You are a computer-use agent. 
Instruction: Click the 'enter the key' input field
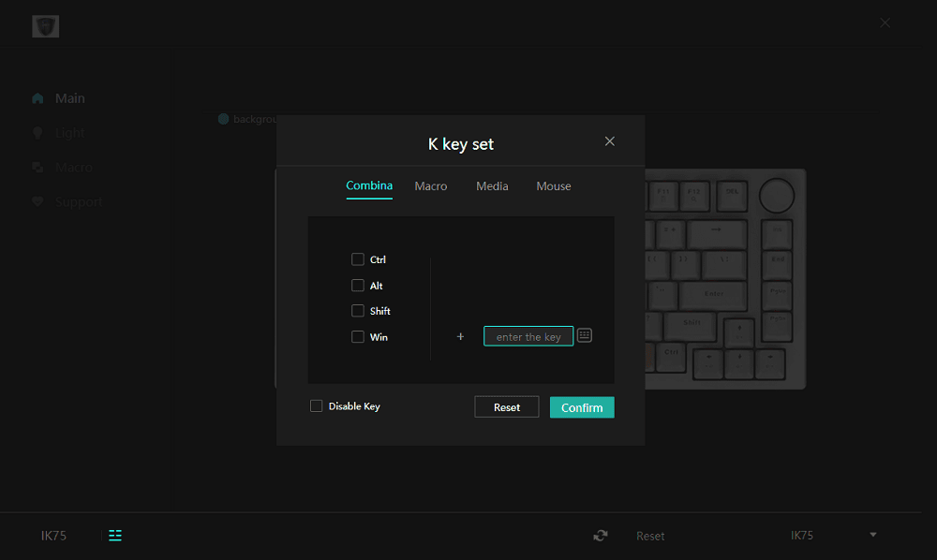coord(528,336)
